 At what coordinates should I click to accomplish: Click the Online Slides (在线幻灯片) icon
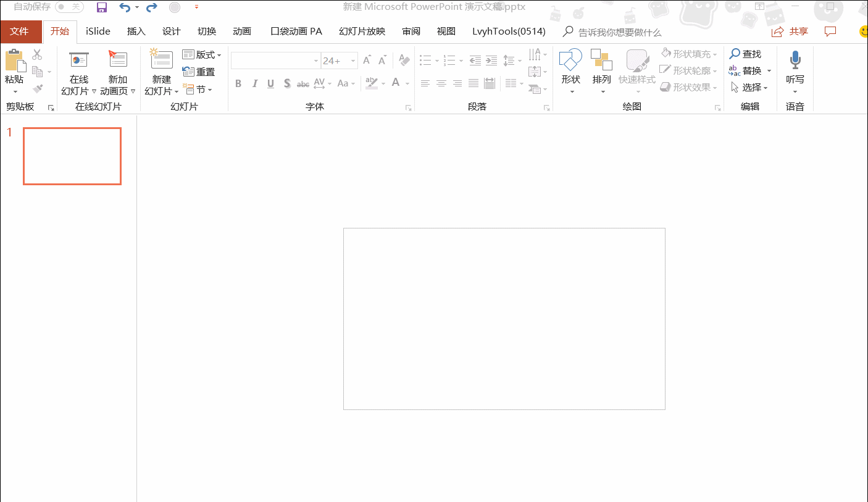point(79,61)
